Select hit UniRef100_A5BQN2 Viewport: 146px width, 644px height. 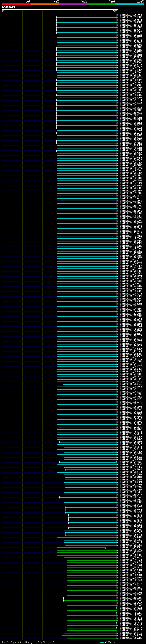(131, 50)
